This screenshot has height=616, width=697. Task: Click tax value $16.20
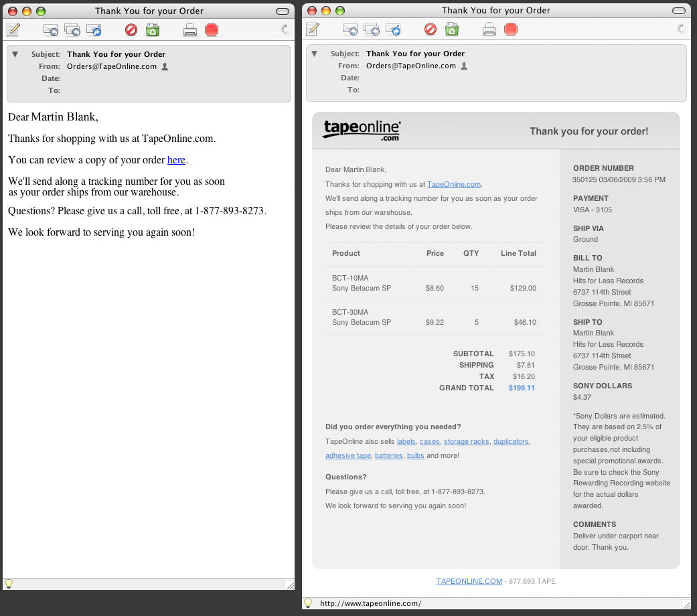coord(524,376)
